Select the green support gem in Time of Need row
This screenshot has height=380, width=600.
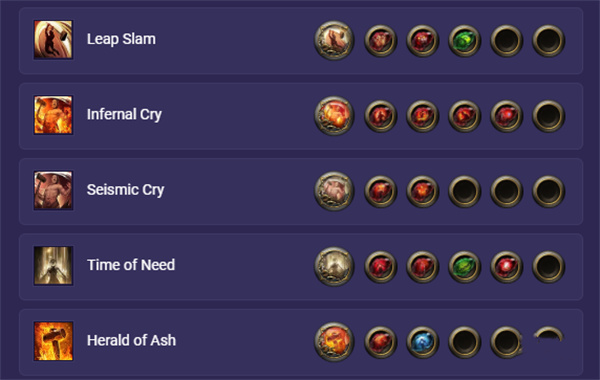coord(464,266)
